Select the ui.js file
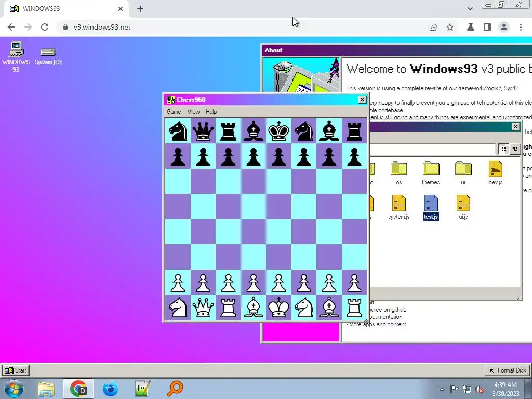This screenshot has height=399, width=532. (x=463, y=207)
